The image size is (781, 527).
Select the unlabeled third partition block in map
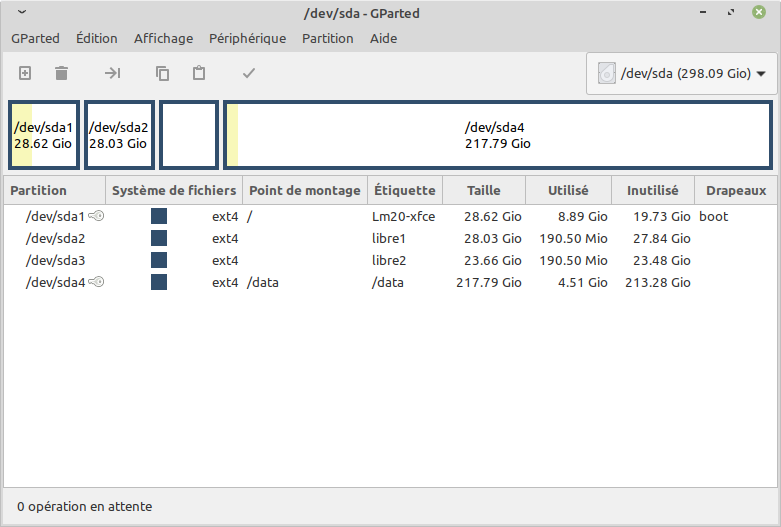189,135
